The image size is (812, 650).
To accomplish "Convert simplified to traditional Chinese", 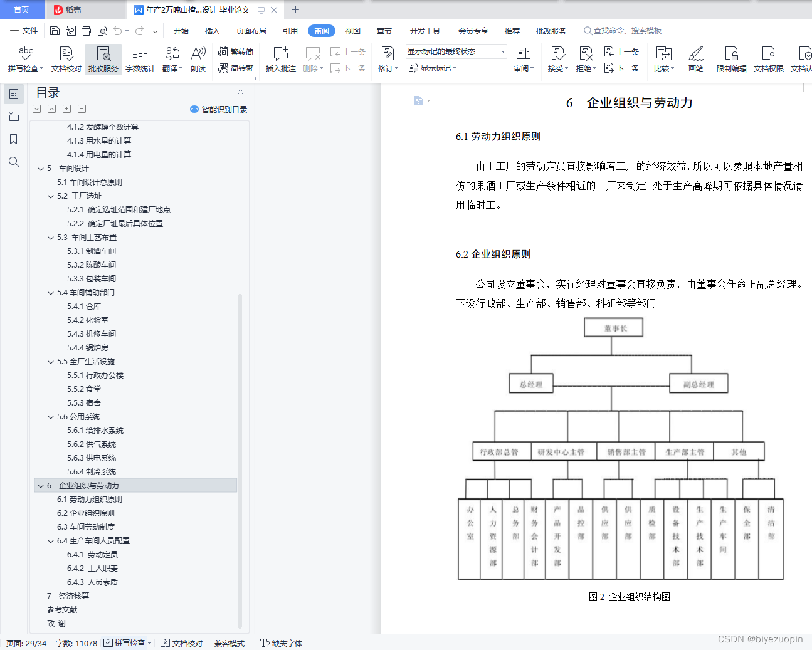I will [x=236, y=68].
